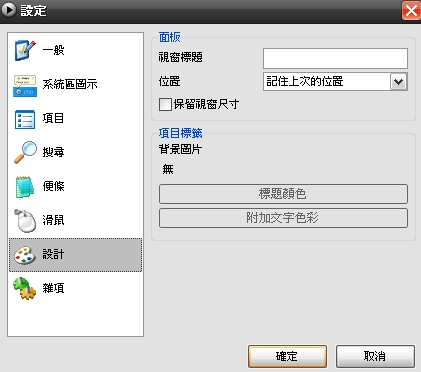Click the 無 background image value
Screen dimensions: 421x372
tap(168, 169)
